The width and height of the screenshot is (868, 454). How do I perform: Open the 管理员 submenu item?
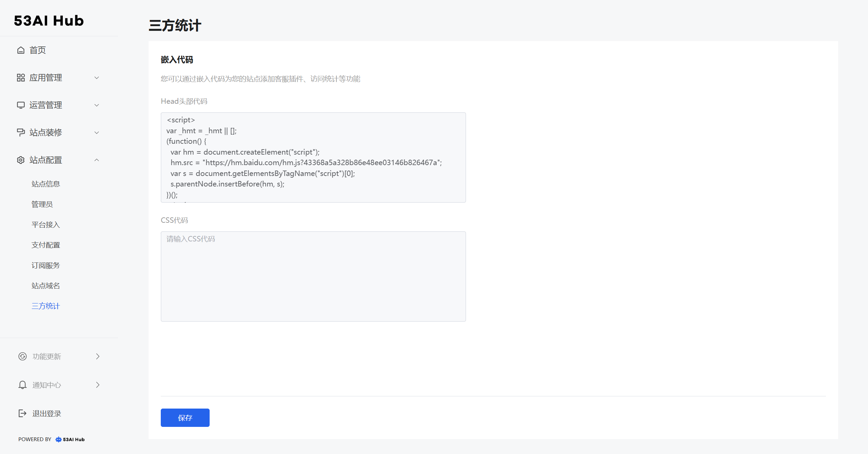coord(42,204)
